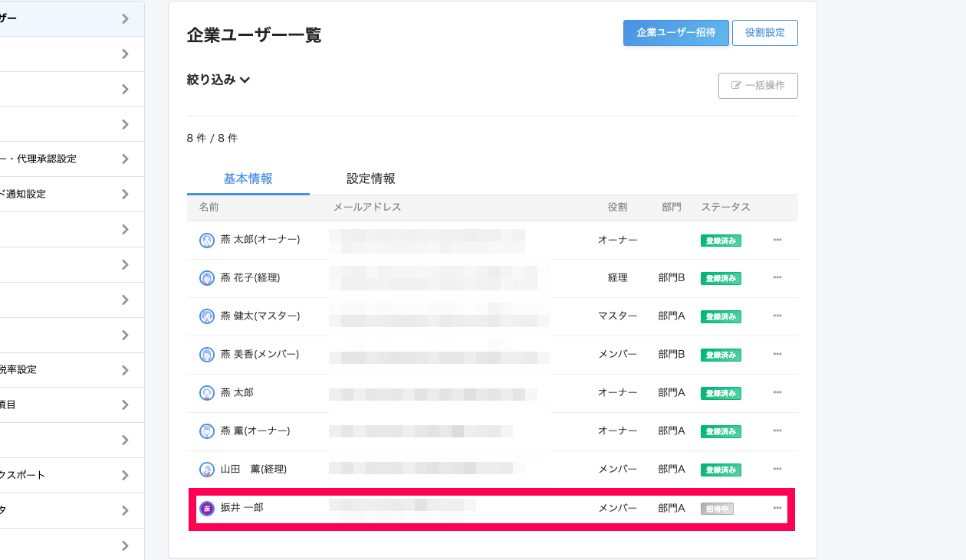Expand the 項目 sidebar chevron

coord(125,405)
